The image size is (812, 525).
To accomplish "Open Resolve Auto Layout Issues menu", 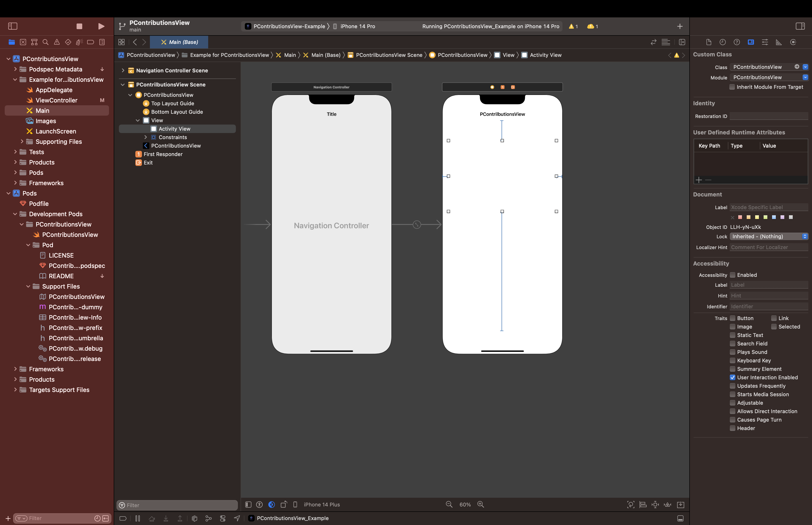I will pyautogui.click(x=668, y=505).
